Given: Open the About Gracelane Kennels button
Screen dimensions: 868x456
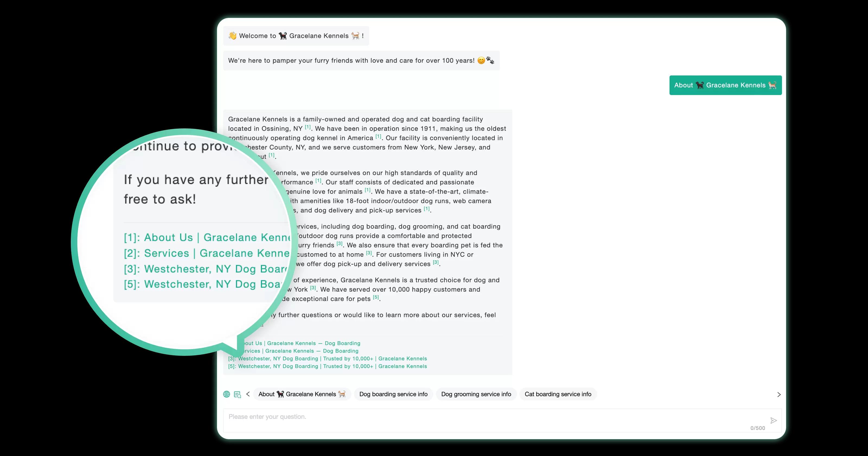Looking at the screenshot, I should tap(725, 85).
